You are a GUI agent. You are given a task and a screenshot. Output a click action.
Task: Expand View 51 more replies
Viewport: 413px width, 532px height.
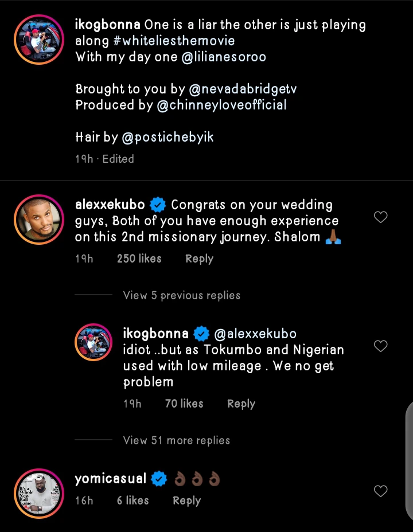click(x=177, y=440)
